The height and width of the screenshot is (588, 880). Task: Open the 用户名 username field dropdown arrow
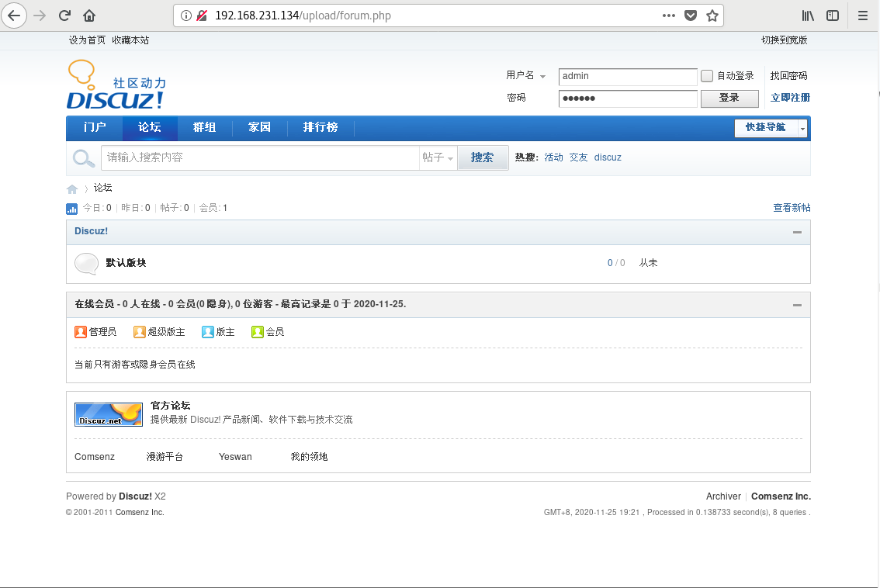[x=542, y=75]
